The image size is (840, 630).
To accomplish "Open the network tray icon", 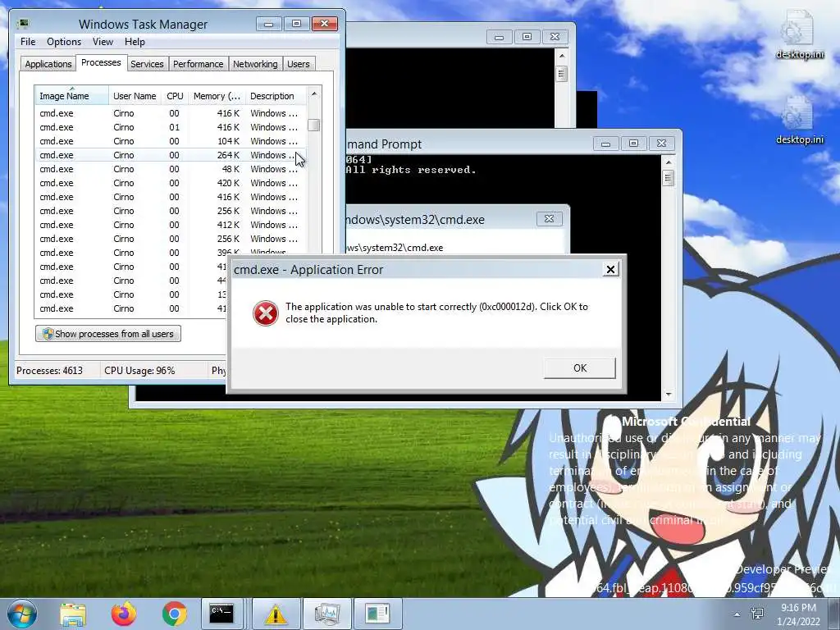I will (x=757, y=614).
